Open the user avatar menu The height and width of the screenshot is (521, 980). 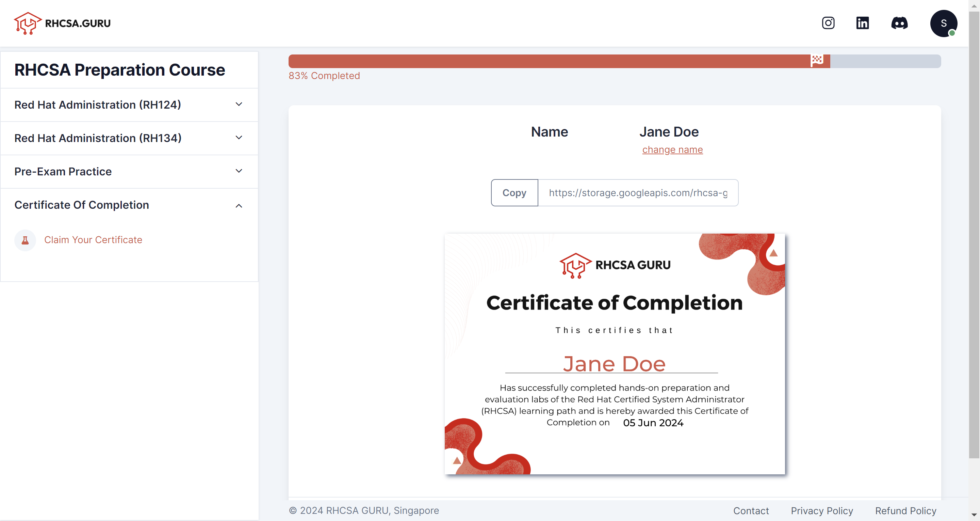point(944,23)
